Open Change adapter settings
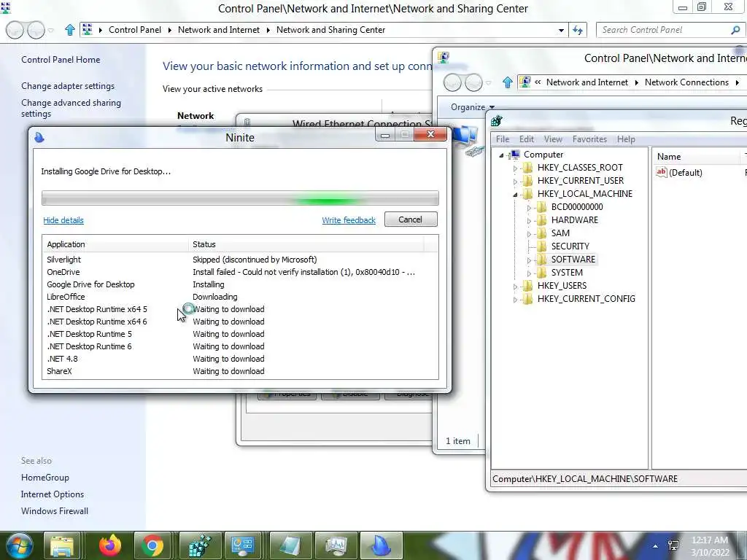 (68, 86)
